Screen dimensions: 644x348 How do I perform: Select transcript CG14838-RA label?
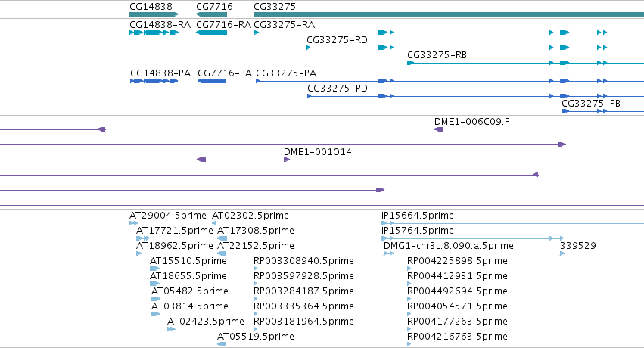coord(160,25)
